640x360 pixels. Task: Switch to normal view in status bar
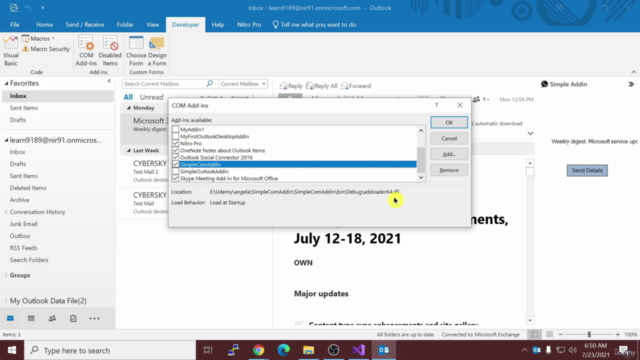coord(534,334)
